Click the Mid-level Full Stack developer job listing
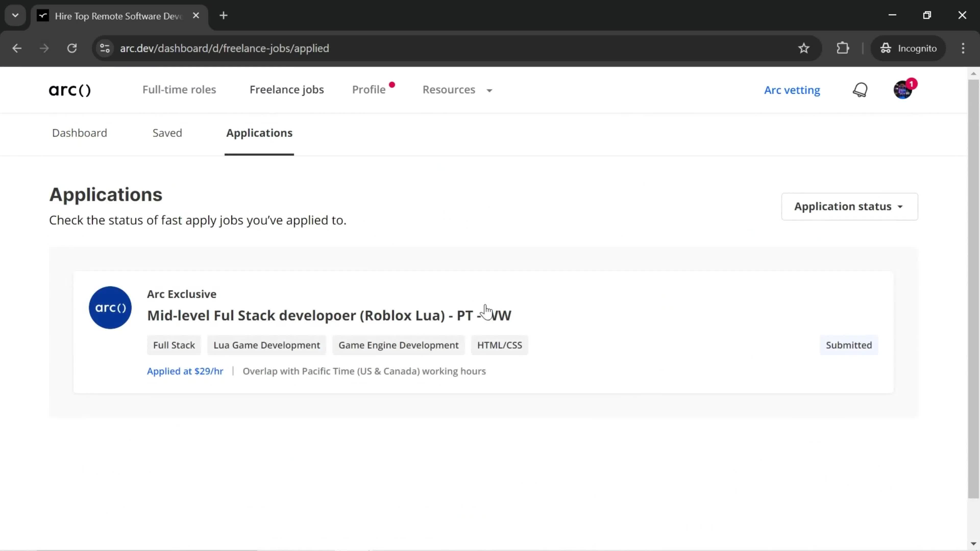This screenshot has width=980, height=551. tap(330, 315)
